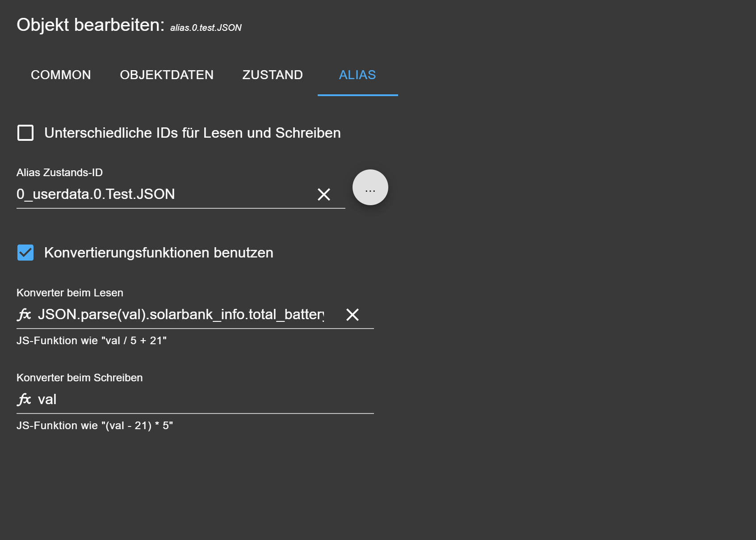Enable the Unterschiedliche IDs checkbox box

point(25,133)
